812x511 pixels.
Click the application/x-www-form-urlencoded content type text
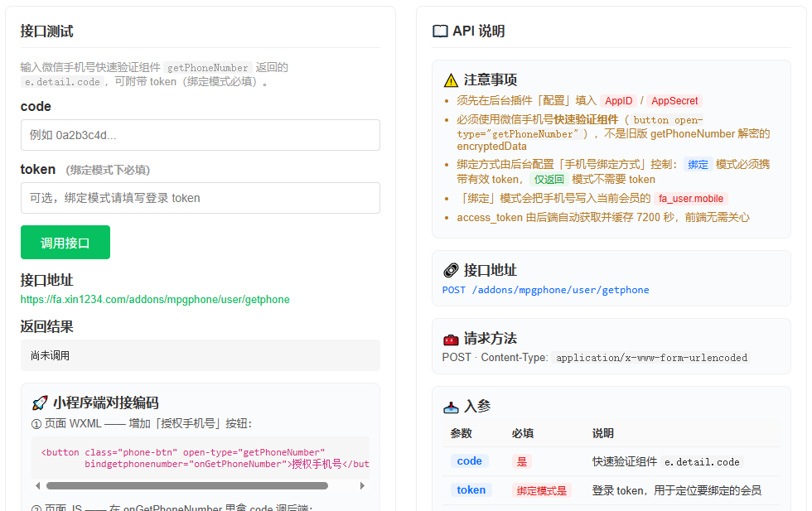pos(651,358)
